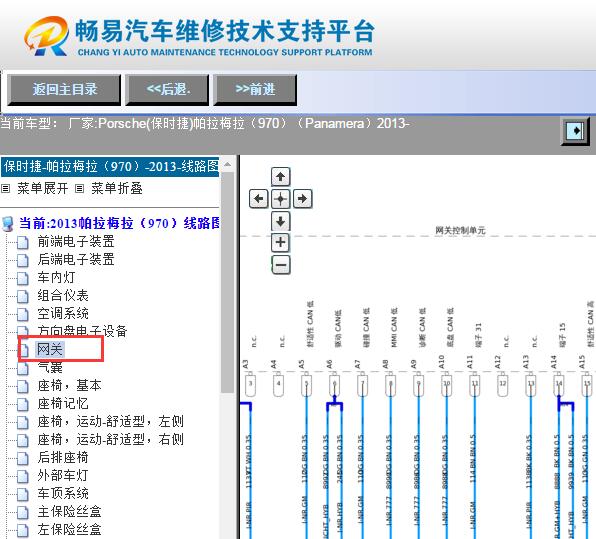Click connector pin A10 in the diagram
596x539 pixels.
[x=447, y=385]
